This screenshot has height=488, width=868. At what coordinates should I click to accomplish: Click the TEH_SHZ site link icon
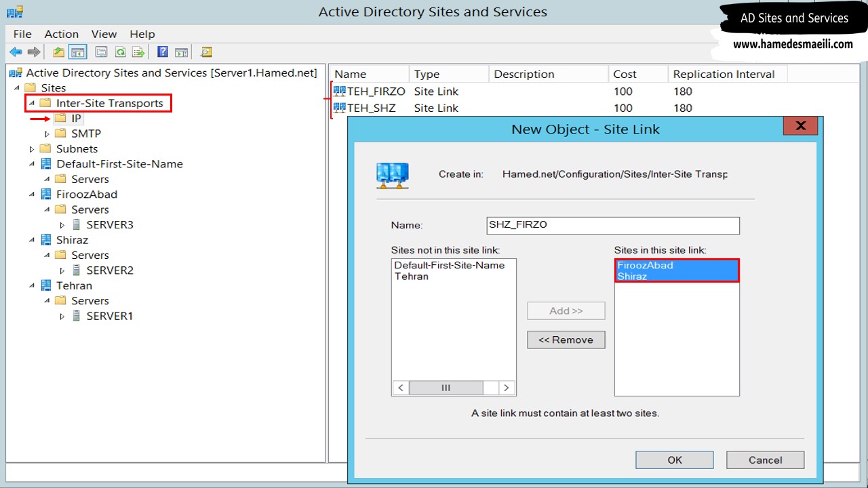tap(340, 108)
